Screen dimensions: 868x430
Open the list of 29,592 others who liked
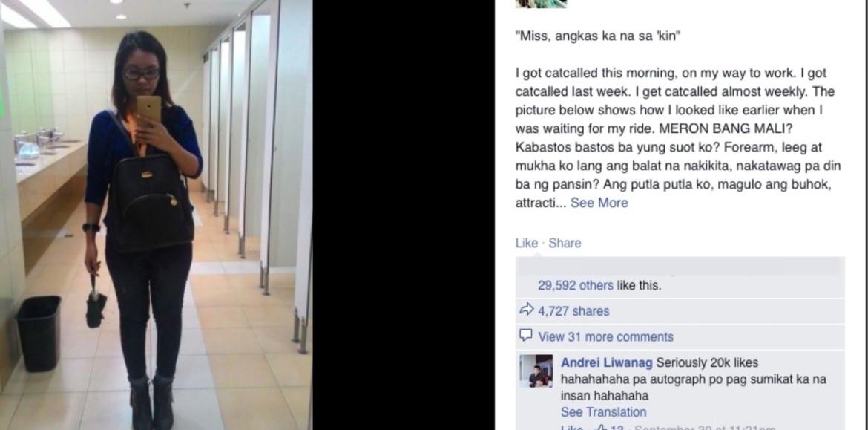click(x=576, y=286)
